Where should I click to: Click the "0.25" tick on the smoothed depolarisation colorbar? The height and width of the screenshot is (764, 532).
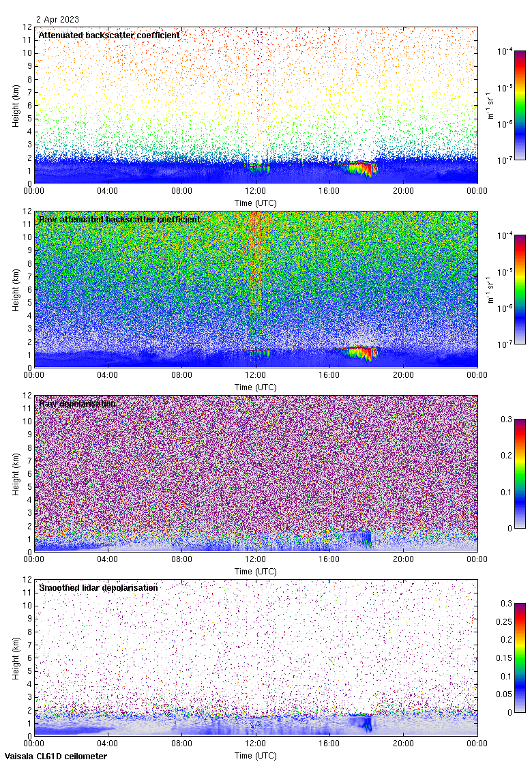504,621
